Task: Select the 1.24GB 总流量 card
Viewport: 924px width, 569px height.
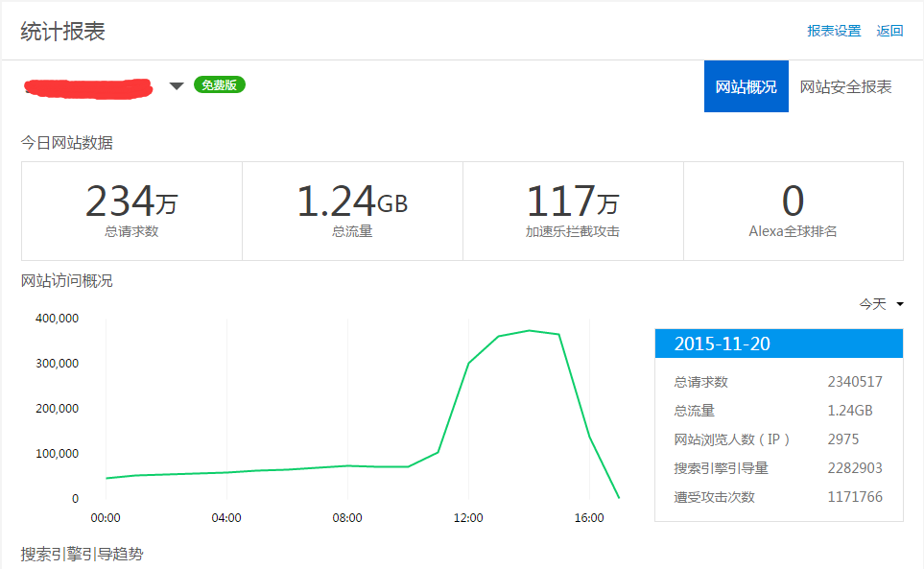Action: pyautogui.click(x=352, y=211)
